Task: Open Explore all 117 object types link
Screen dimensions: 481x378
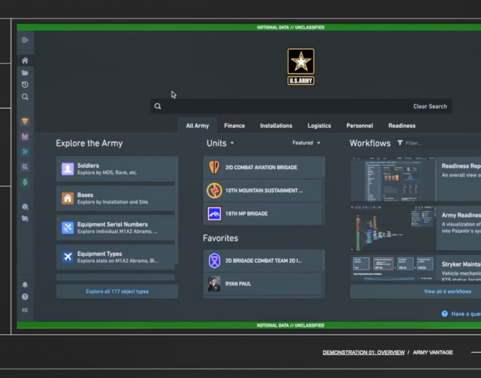Action: [x=117, y=291]
